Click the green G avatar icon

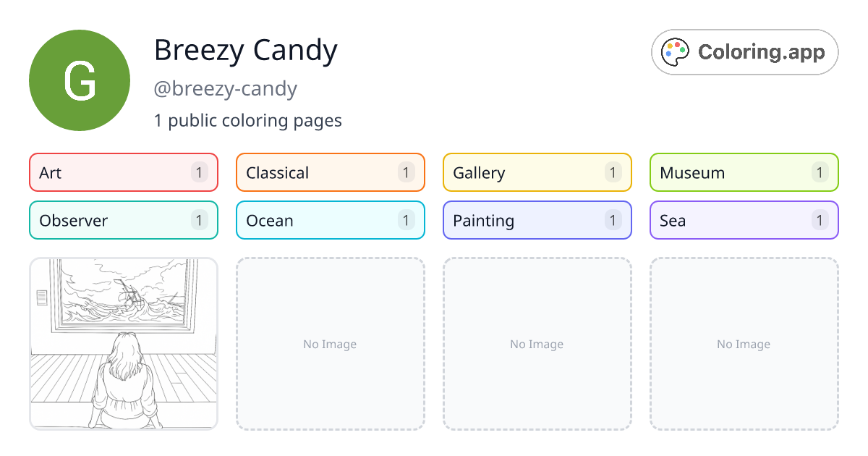pyautogui.click(x=80, y=80)
